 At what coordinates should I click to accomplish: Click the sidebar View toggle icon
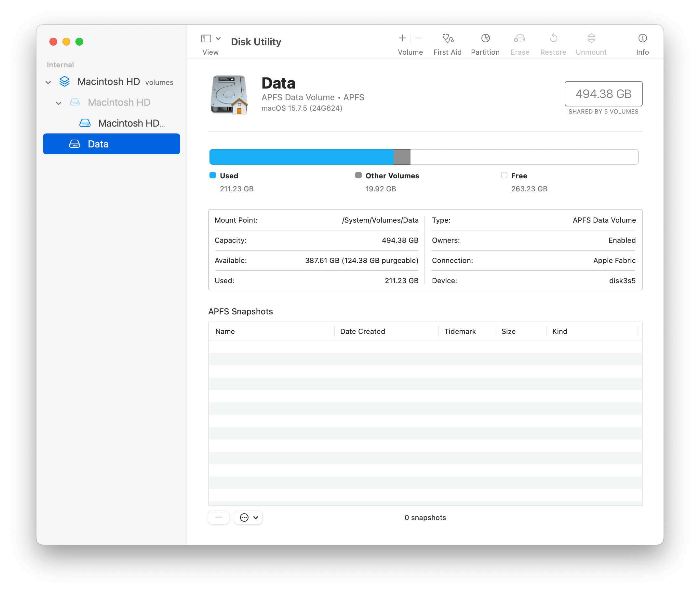pos(206,39)
